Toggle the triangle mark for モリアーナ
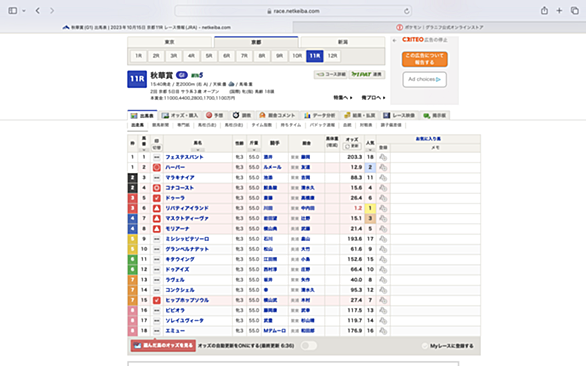 point(157,229)
